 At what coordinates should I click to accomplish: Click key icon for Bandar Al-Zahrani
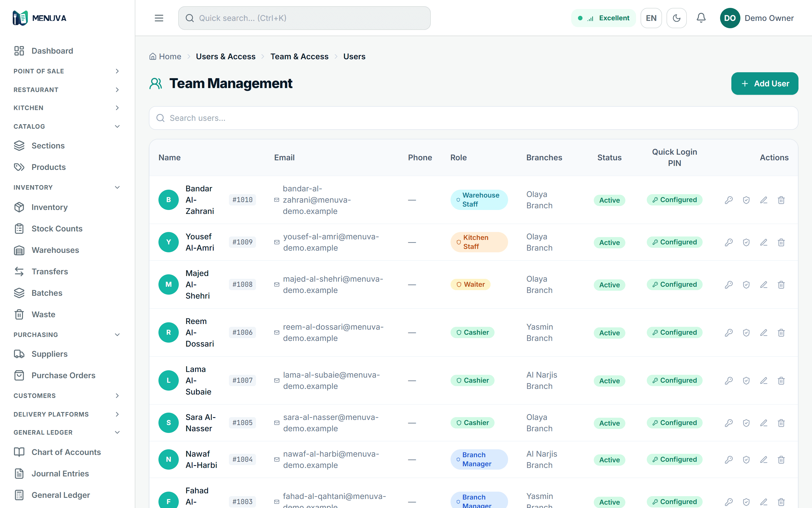pyautogui.click(x=729, y=200)
